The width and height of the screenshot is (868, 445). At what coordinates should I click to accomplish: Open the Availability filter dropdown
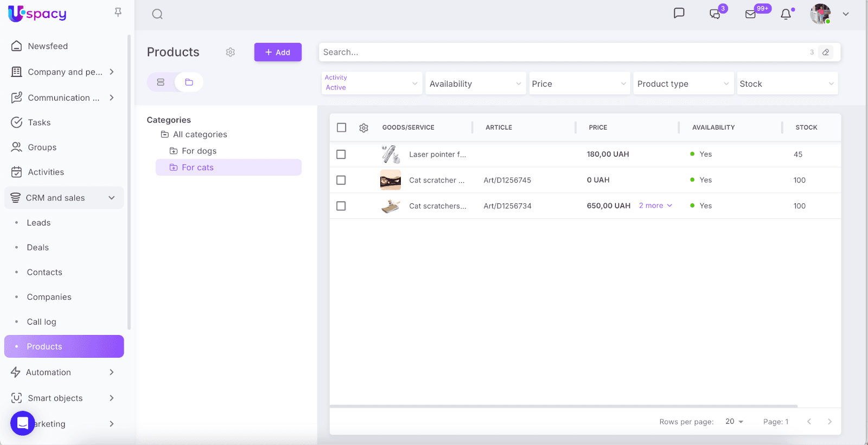point(475,84)
